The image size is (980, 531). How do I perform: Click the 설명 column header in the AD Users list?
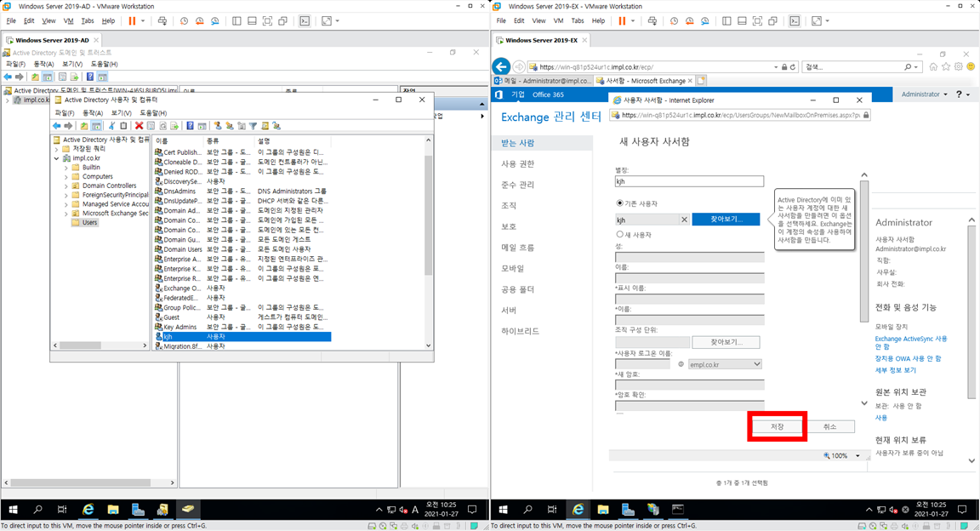tap(292, 140)
